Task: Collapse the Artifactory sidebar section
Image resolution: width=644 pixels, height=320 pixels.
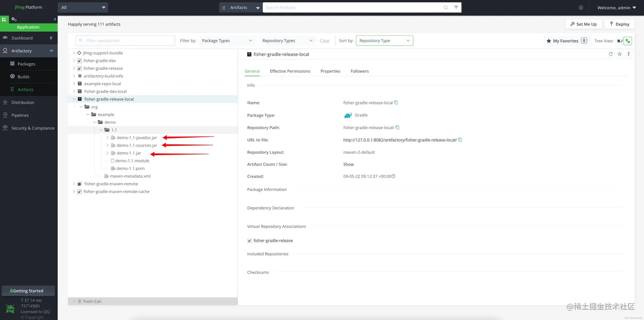Action: pos(52,51)
